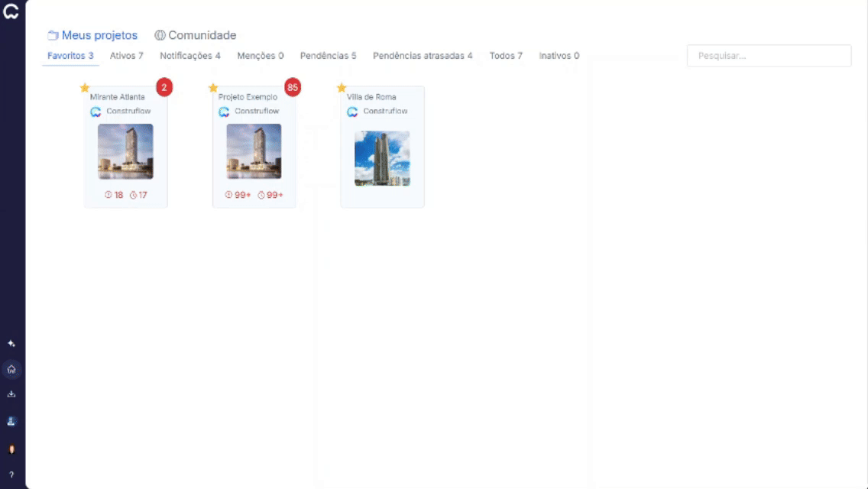Select the Ativos 7 tab
This screenshot has height=489, width=868.
pos(127,56)
